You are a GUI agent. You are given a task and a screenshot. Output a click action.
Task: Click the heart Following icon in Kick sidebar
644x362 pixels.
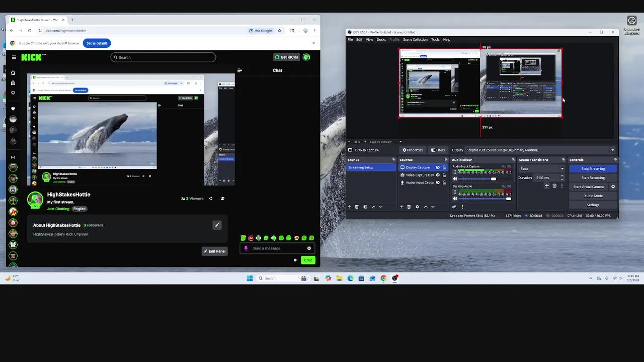(x=13, y=93)
